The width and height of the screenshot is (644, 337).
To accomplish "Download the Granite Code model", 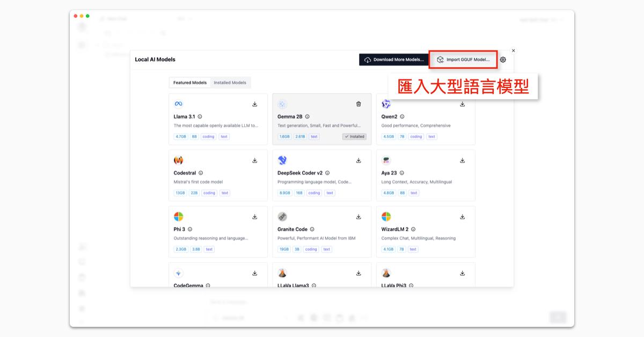I will pyautogui.click(x=358, y=217).
